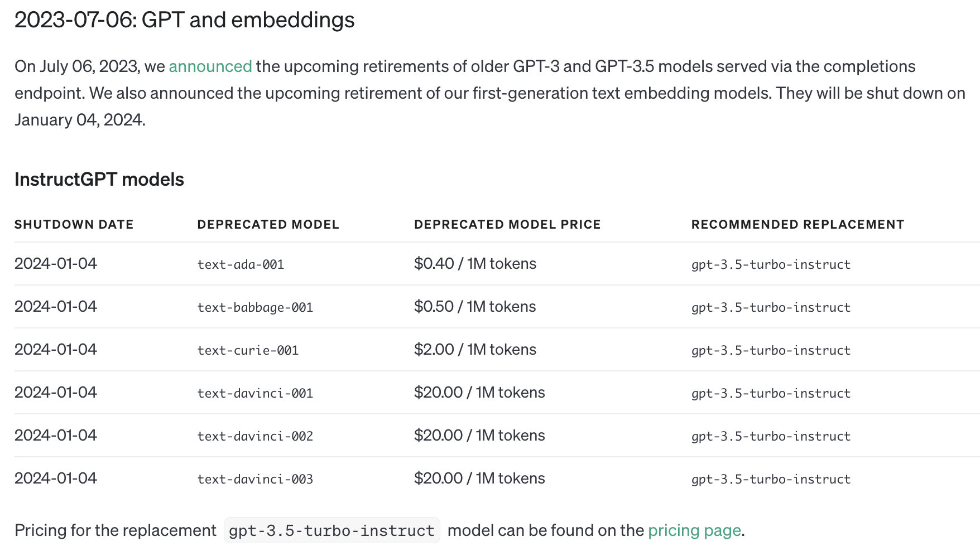Click the $0.40 / 1M tokens price
The image size is (980, 551).
[475, 264]
